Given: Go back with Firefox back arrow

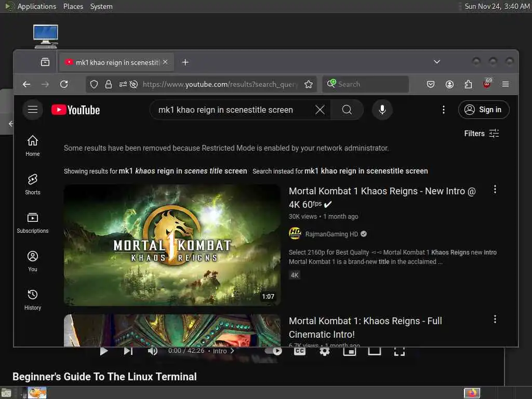Looking at the screenshot, I should [x=26, y=84].
